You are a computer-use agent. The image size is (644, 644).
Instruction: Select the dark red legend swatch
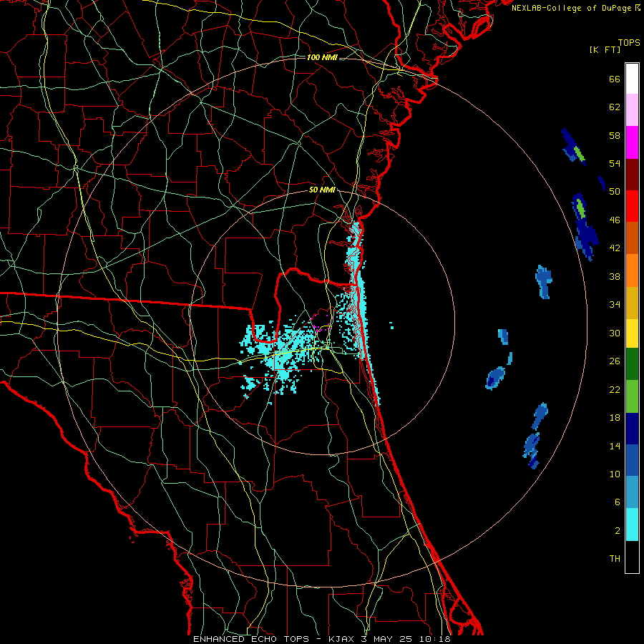coord(632,175)
